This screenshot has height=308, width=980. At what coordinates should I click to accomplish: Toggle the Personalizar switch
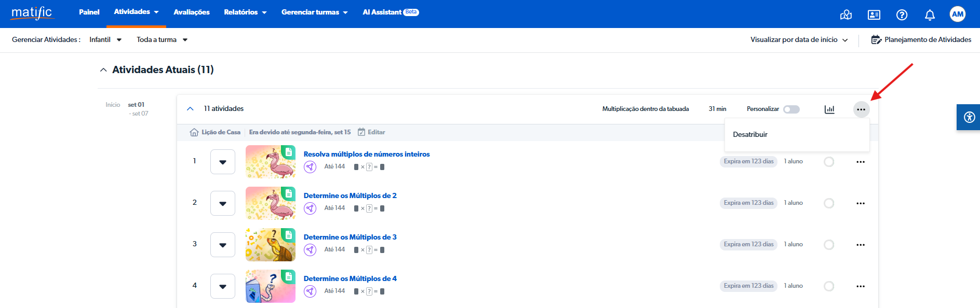791,109
